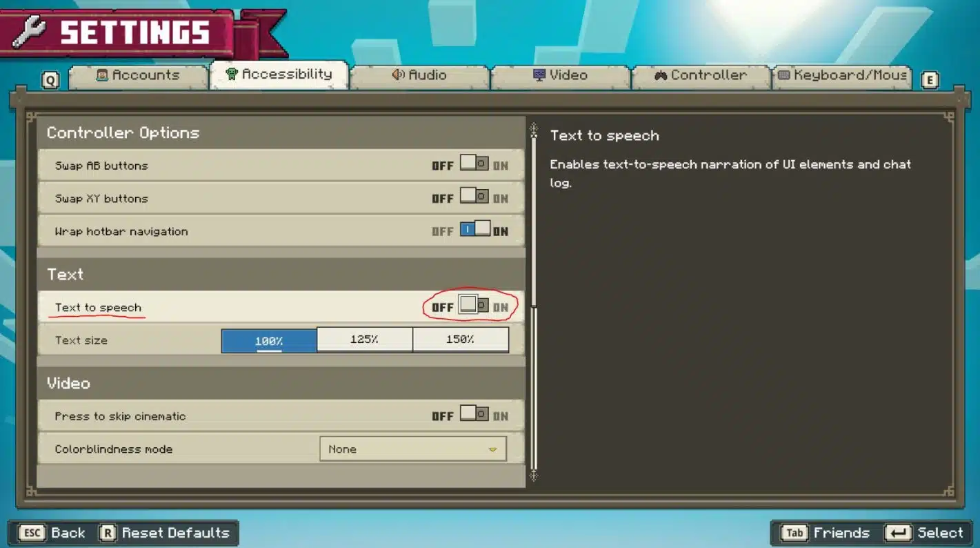Click the yellow arrow in Colorblindness dropdown
Viewport: 980px width, 548px height.
point(492,449)
